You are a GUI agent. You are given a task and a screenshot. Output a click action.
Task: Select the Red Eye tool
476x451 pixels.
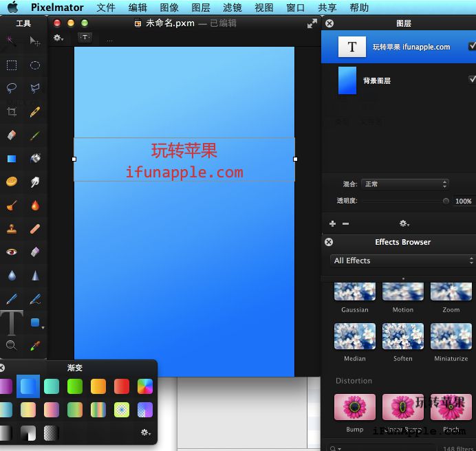(x=12, y=252)
